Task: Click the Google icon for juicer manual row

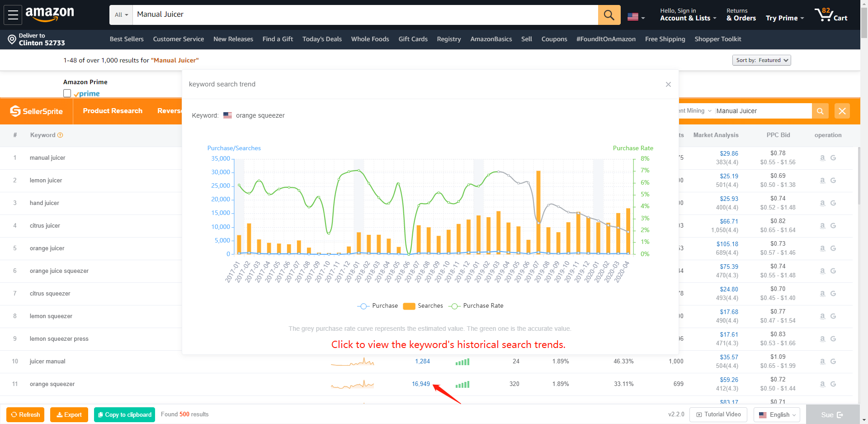Action: 833,362
